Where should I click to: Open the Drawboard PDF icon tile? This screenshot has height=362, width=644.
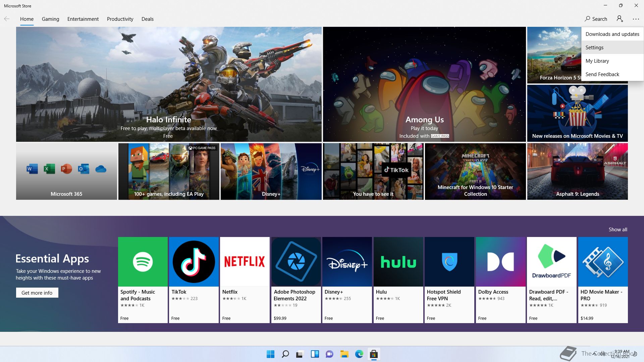pos(552,262)
